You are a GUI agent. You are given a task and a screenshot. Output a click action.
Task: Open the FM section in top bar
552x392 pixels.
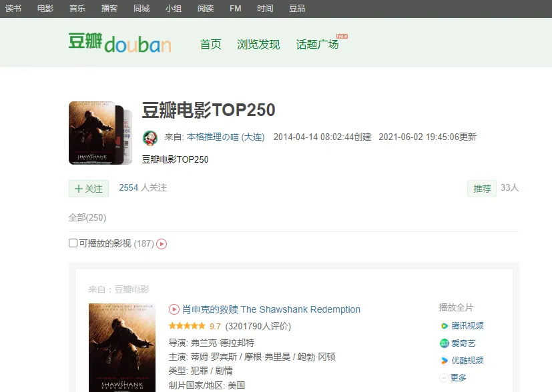coord(236,9)
